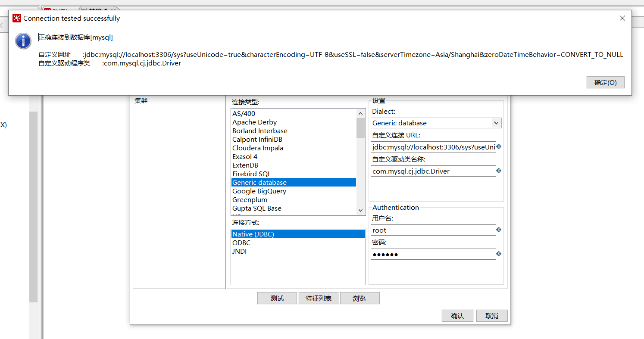Click 取消 to cancel the connection dialog

(491, 315)
